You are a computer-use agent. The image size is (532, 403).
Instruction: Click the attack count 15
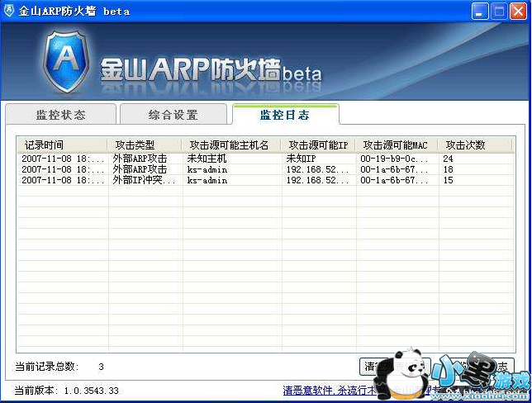pos(448,180)
